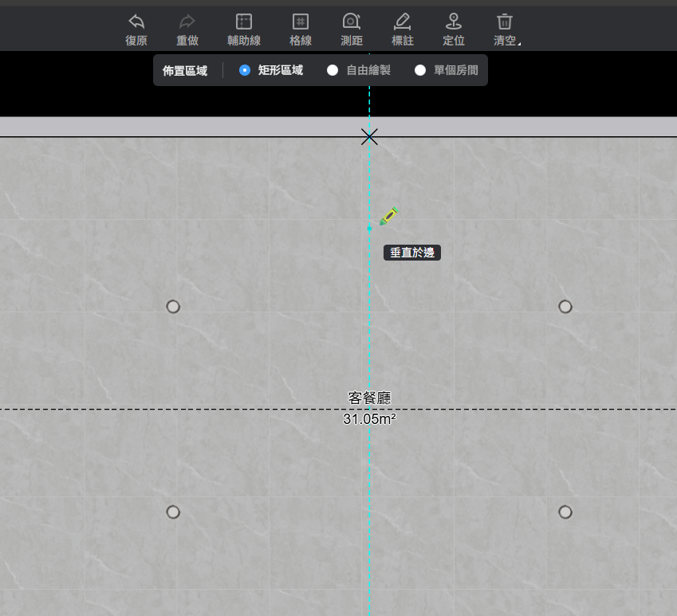This screenshot has height=616, width=677.
Task: Click the X marker on the wall edge
Action: 369,137
